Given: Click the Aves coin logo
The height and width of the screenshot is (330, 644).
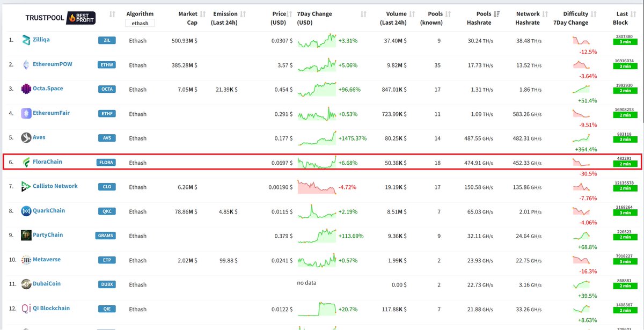Looking at the screenshot, I should click(26, 138).
